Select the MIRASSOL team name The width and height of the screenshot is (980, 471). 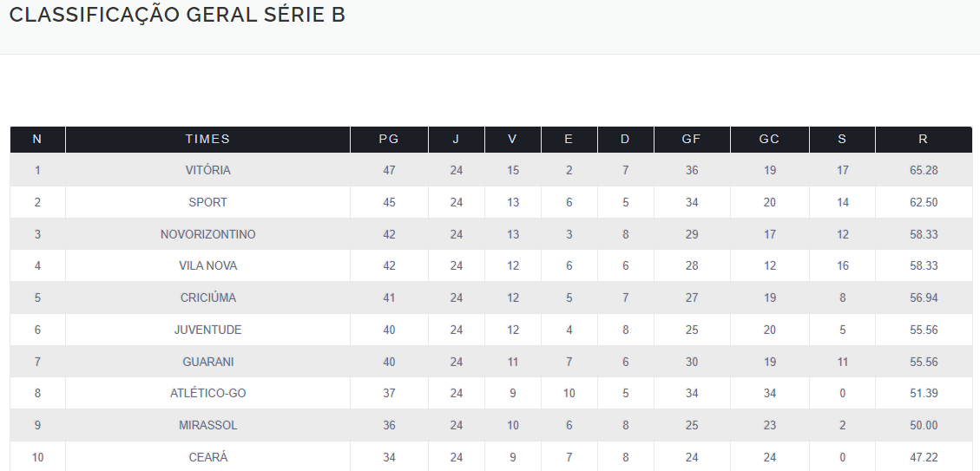(x=207, y=425)
